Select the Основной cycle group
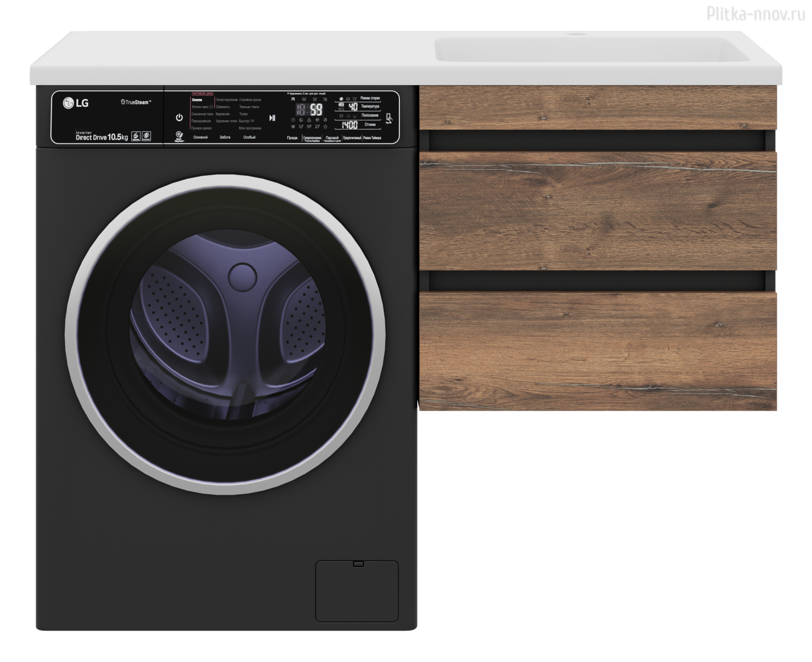Viewport: 812px width, 662px height. [x=200, y=138]
